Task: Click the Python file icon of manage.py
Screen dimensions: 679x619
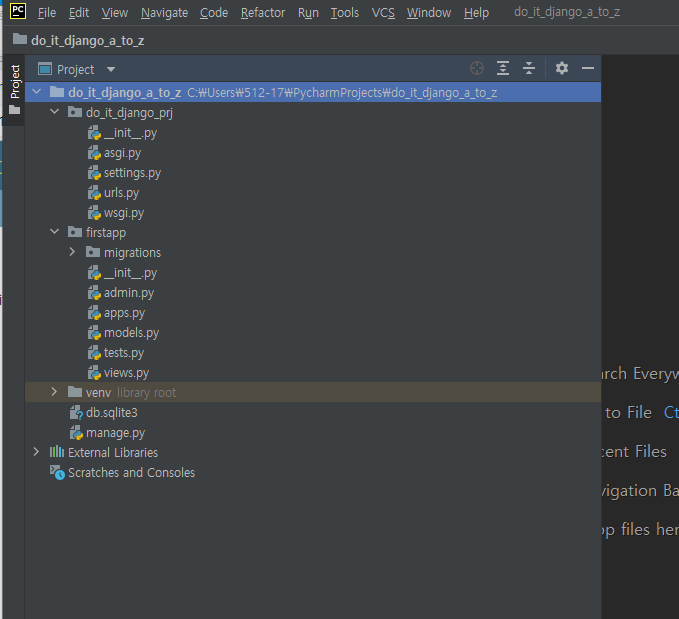Action: pos(76,433)
